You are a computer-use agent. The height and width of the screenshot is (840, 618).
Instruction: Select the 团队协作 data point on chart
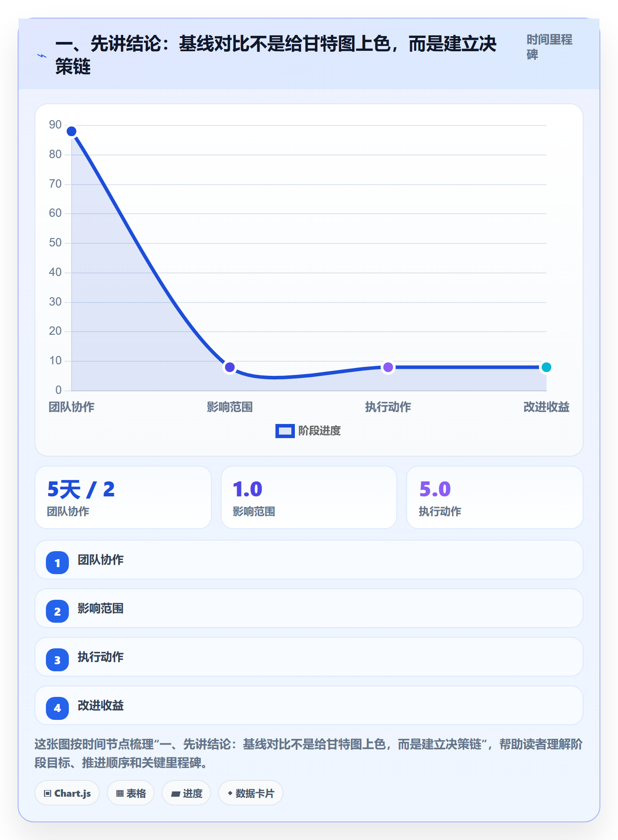tap(72, 131)
